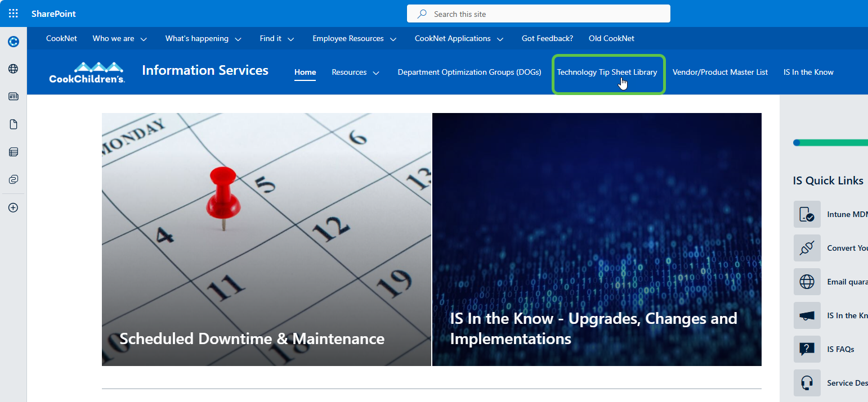Open Department Optimization Groups (DOGs)
This screenshot has width=868, height=402.
click(469, 72)
